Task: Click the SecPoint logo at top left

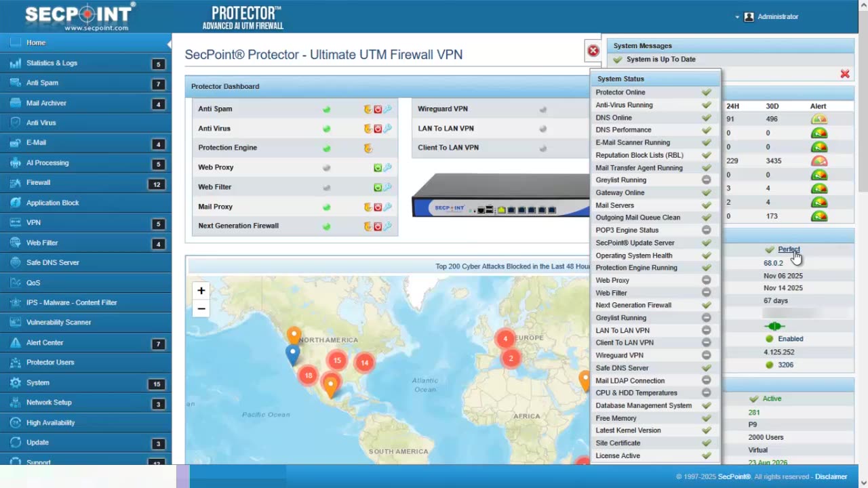Action: 80,16
